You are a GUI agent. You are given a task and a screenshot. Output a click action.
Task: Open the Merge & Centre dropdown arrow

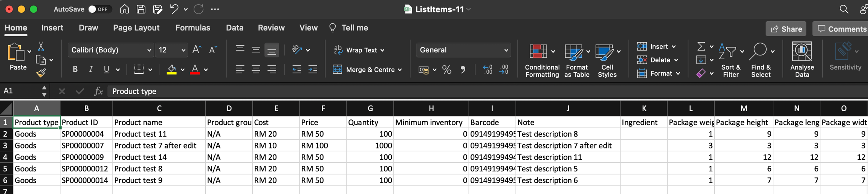point(400,70)
